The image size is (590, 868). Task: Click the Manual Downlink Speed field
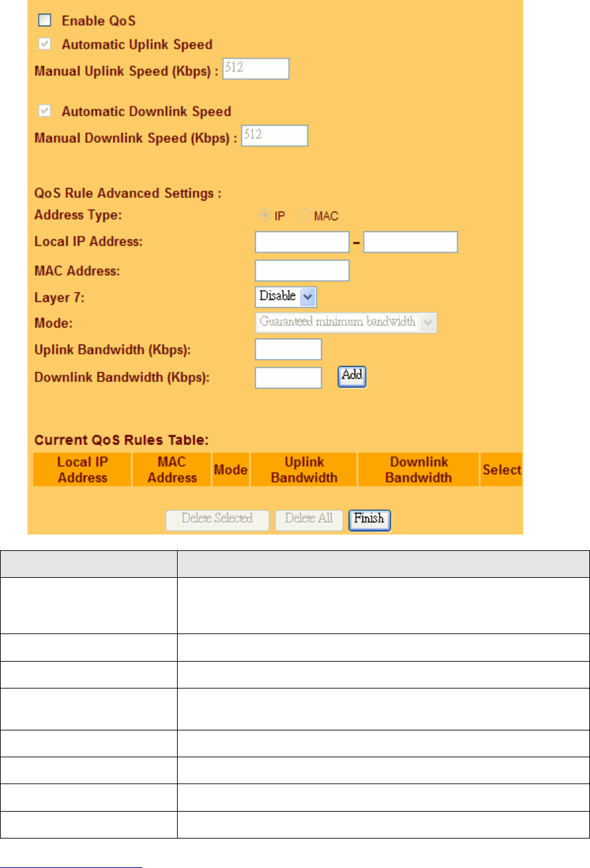(274, 135)
